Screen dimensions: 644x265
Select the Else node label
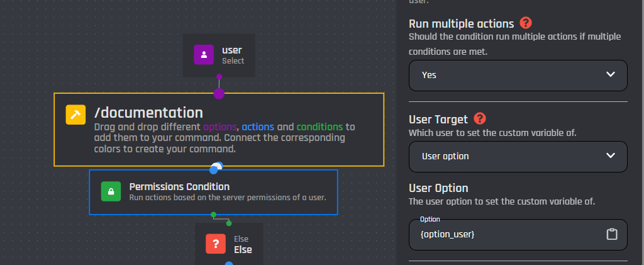coord(243,249)
